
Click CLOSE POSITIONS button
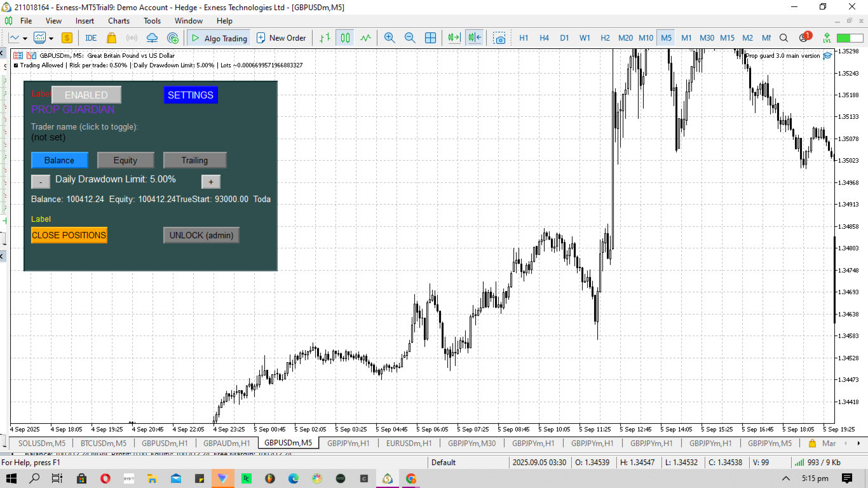tap(69, 235)
